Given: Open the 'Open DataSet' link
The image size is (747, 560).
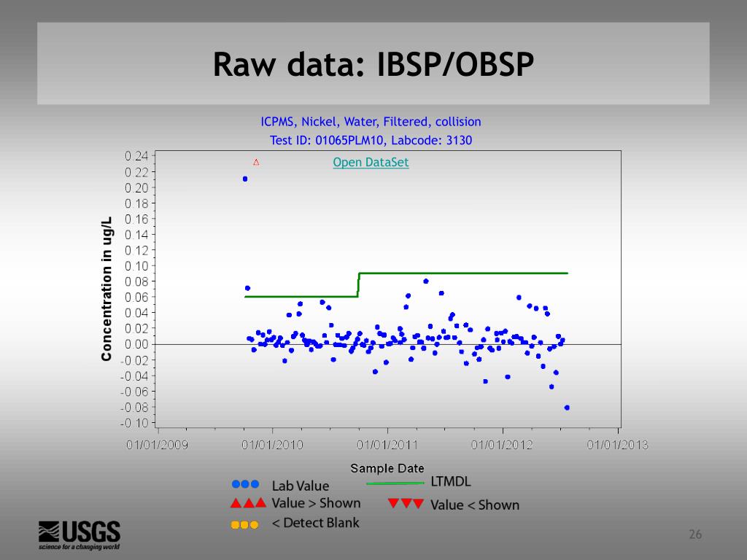Looking at the screenshot, I should tap(371, 163).
